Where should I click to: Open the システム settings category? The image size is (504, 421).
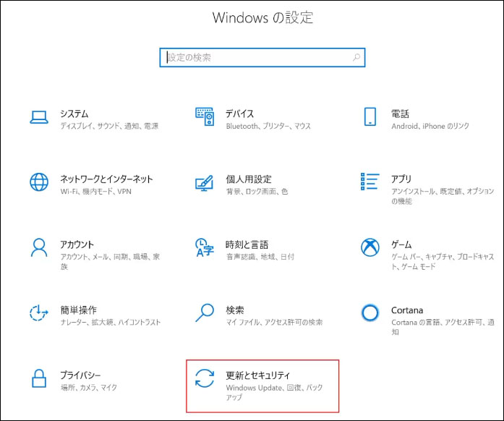click(74, 114)
